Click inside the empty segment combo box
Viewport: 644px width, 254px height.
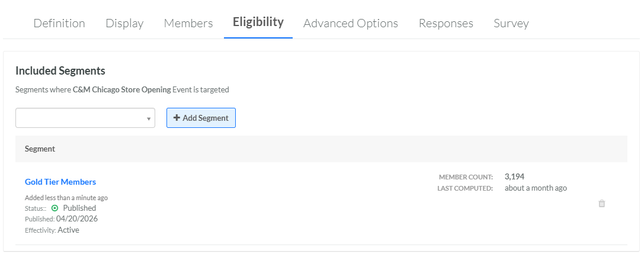coord(85,118)
